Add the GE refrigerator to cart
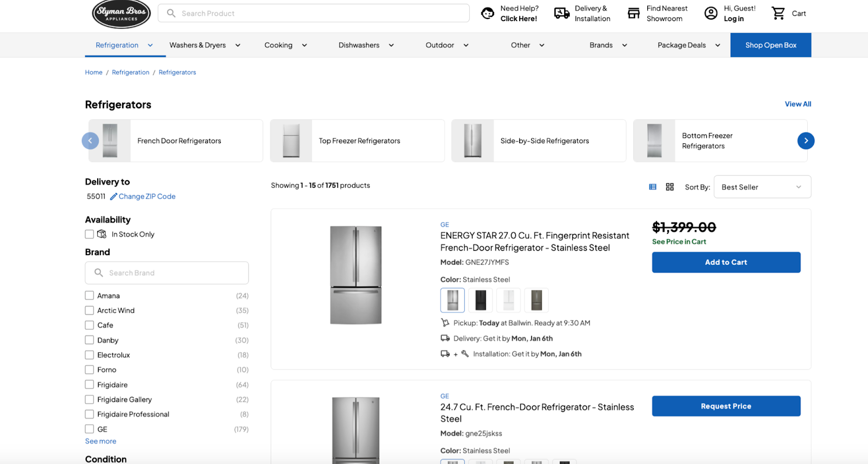The image size is (868, 464). pyautogui.click(x=726, y=262)
